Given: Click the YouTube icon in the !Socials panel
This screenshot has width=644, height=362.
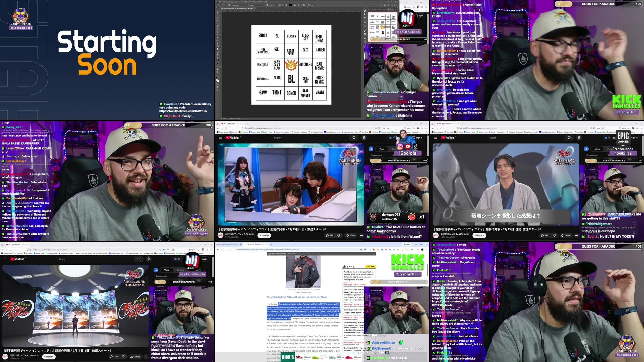Looking at the screenshot, I should click(x=408, y=147).
